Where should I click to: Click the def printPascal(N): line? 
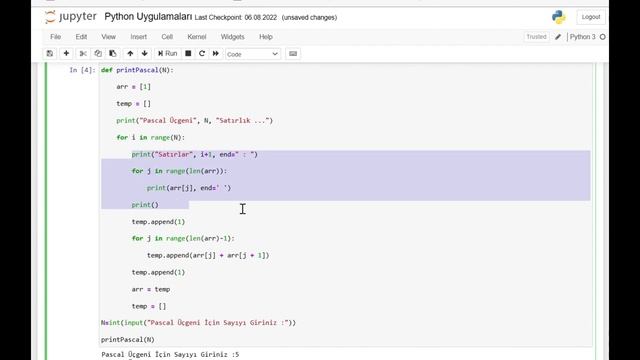coord(137,70)
